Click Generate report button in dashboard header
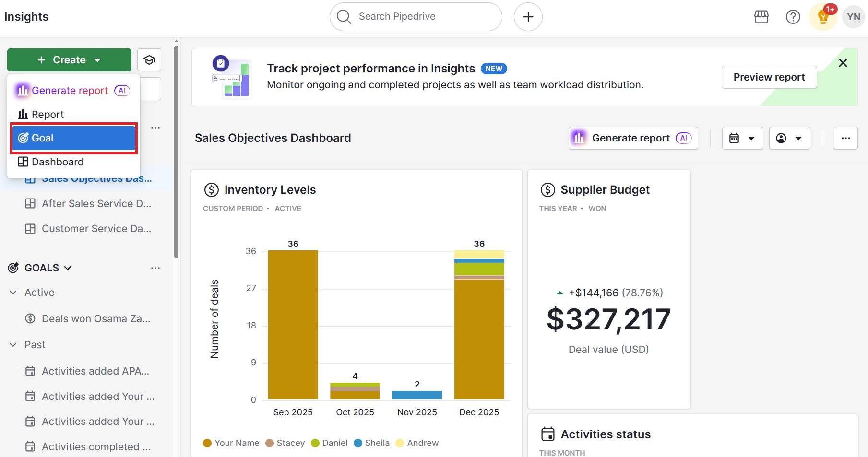 coord(633,138)
